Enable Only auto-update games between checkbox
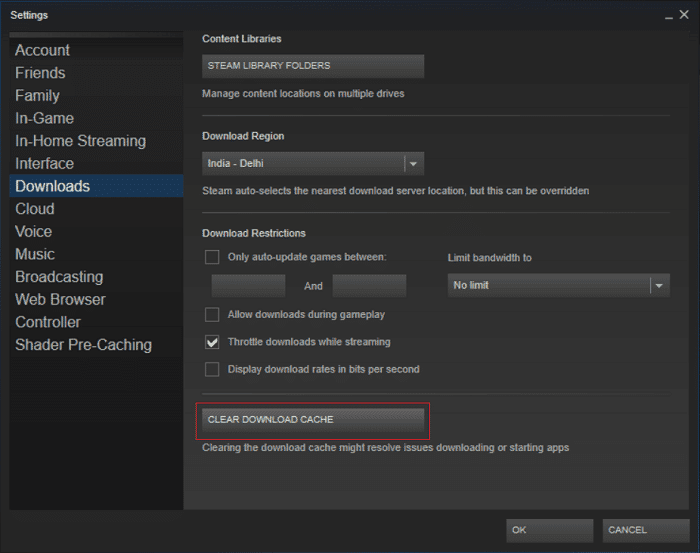700x553 pixels. click(x=212, y=257)
